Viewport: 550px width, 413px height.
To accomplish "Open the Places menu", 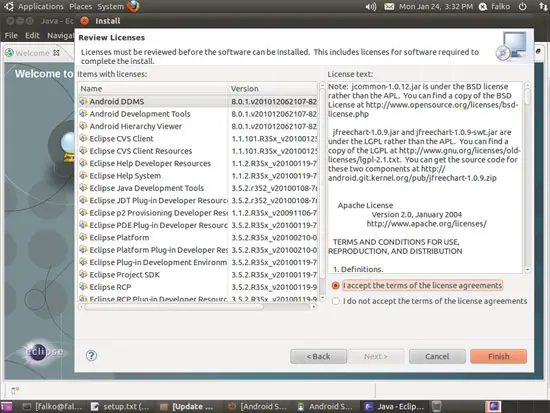I will (80, 7).
